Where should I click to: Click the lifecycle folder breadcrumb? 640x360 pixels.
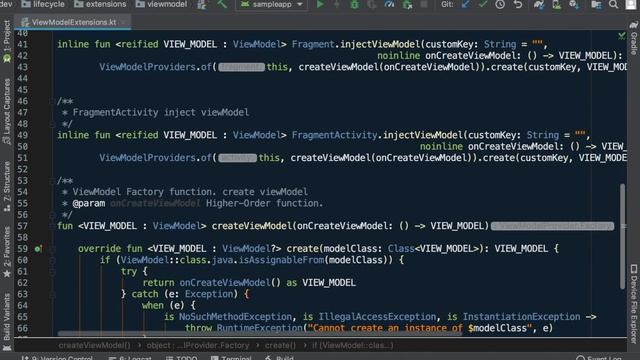[43, 4]
